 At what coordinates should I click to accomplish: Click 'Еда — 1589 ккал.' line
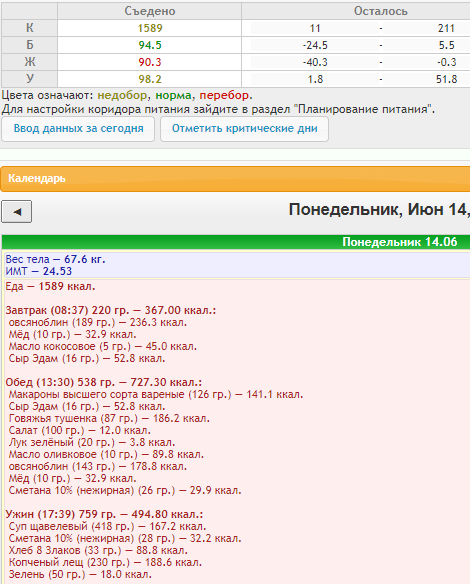(50, 286)
